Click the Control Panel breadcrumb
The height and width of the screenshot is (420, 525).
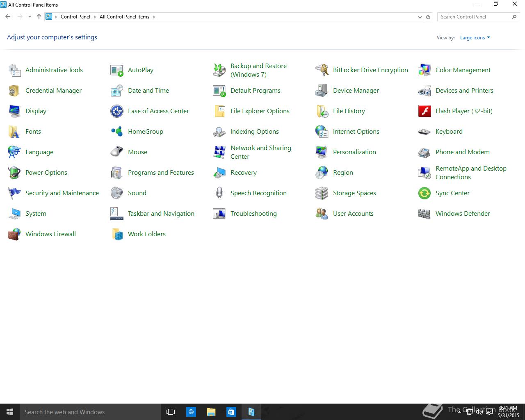[75, 17]
